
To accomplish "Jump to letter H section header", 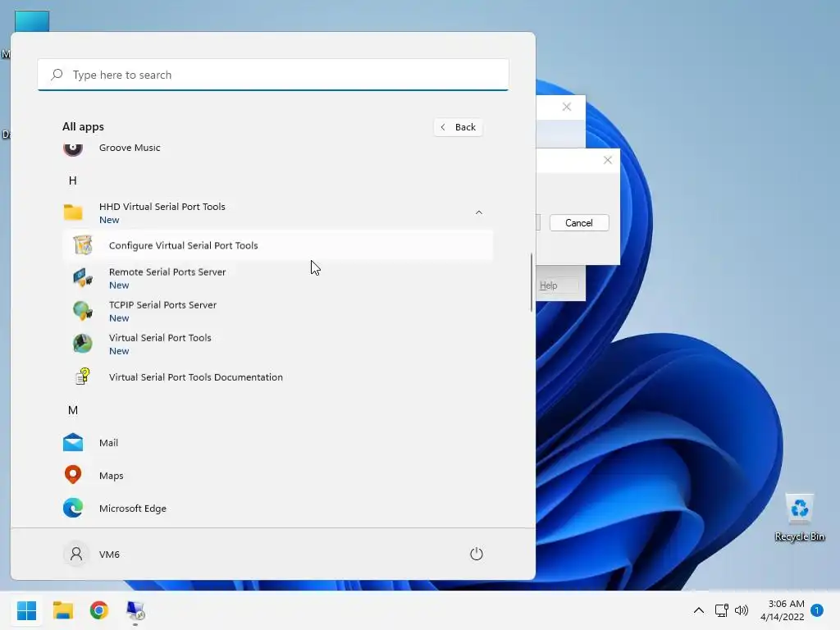I will click(73, 180).
